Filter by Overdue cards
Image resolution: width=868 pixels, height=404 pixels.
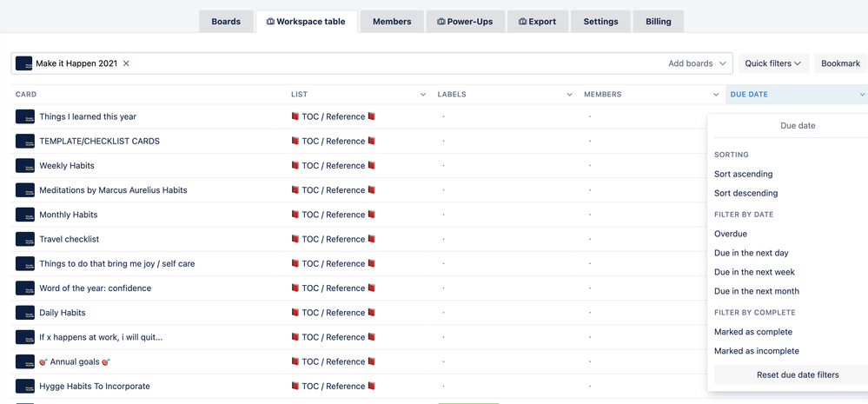point(730,234)
